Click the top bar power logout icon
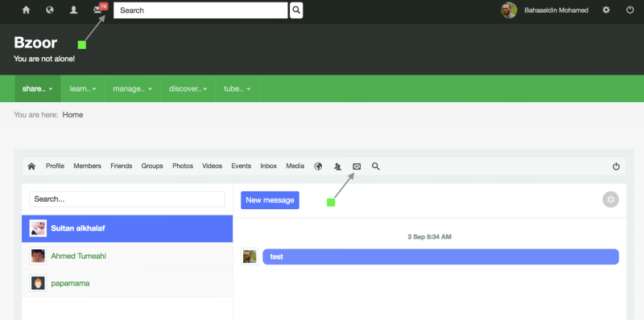 pos(630,10)
